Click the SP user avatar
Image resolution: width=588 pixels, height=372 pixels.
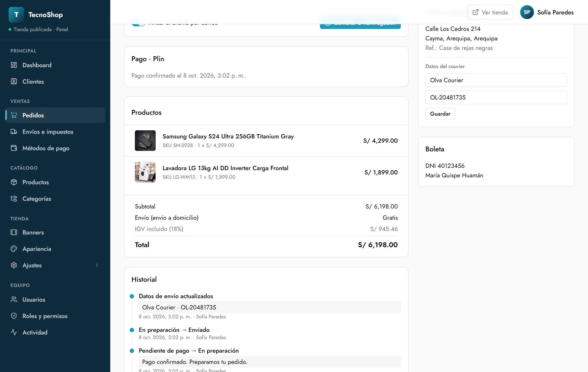[x=527, y=12]
